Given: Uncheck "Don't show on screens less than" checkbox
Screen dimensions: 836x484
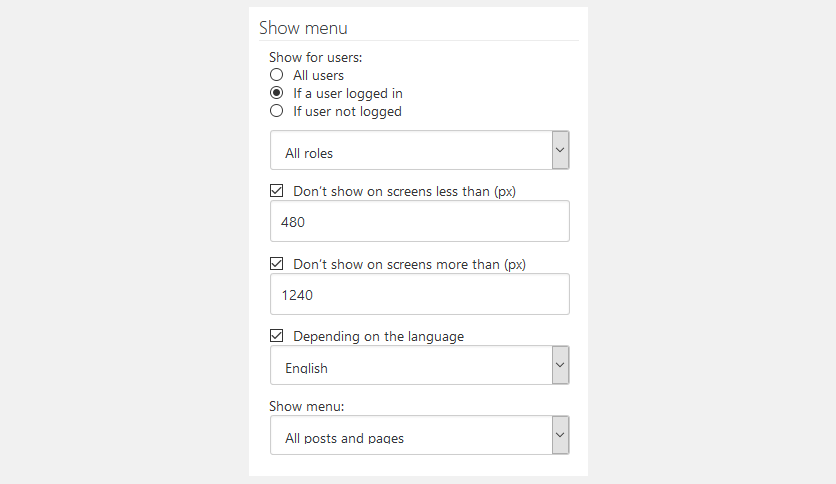Looking at the screenshot, I should tap(277, 190).
